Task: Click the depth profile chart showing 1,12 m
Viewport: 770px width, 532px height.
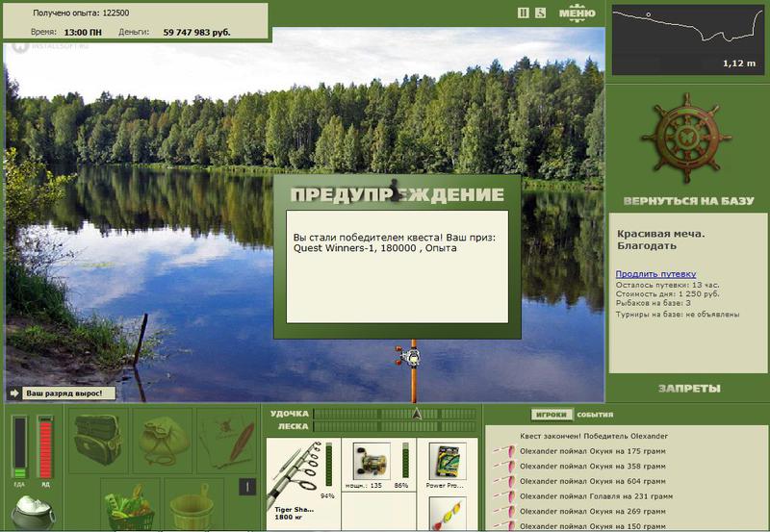Action: click(x=687, y=39)
